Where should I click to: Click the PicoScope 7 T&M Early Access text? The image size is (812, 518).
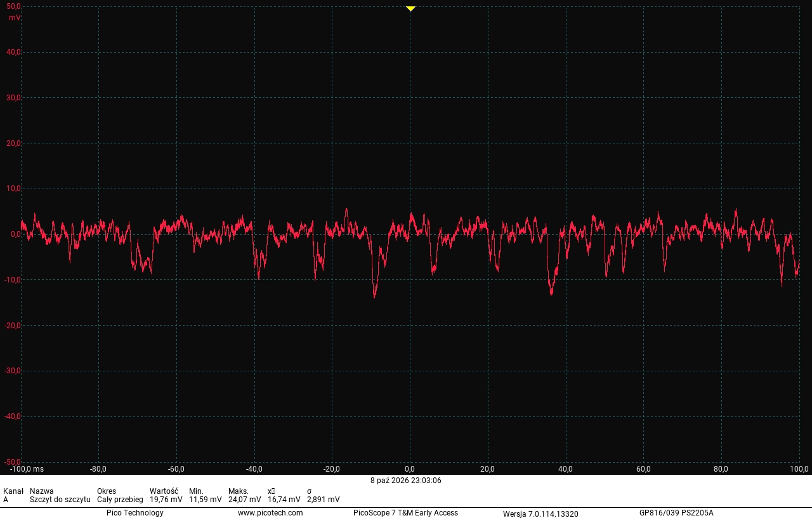pyautogui.click(x=405, y=513)
